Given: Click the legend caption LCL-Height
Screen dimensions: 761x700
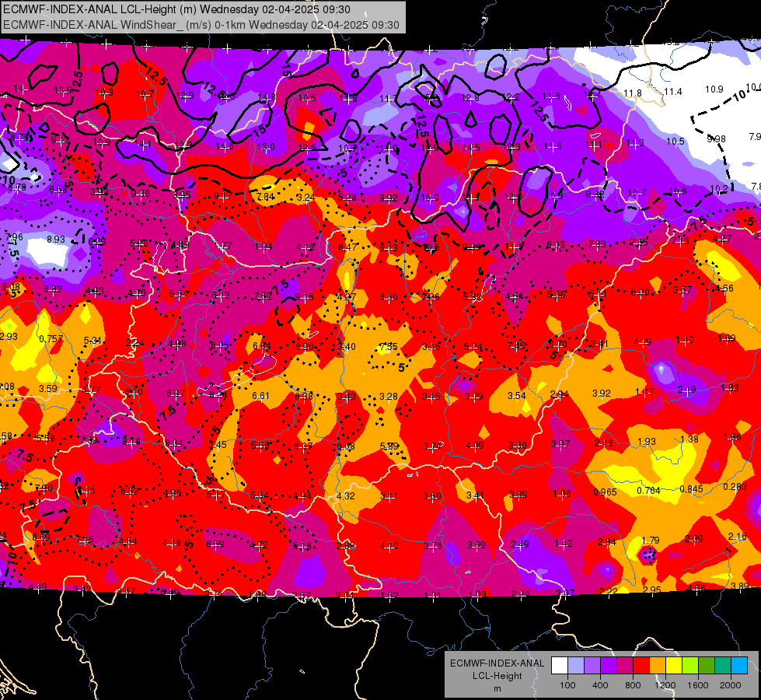Looking at the screenshot, I should tap(497, 676).
